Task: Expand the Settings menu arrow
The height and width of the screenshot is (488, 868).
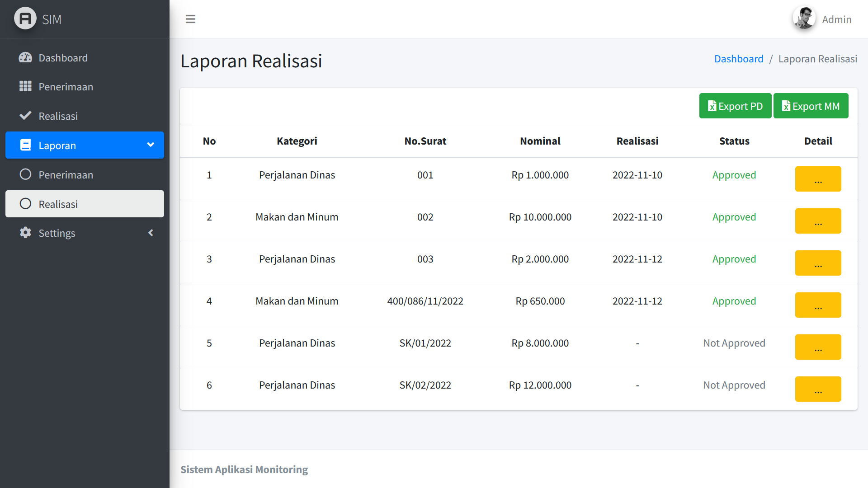Action: [151, 233]
